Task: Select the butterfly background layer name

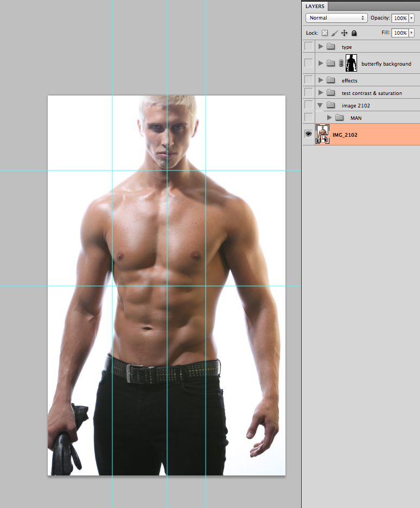Action: point(386,64)
